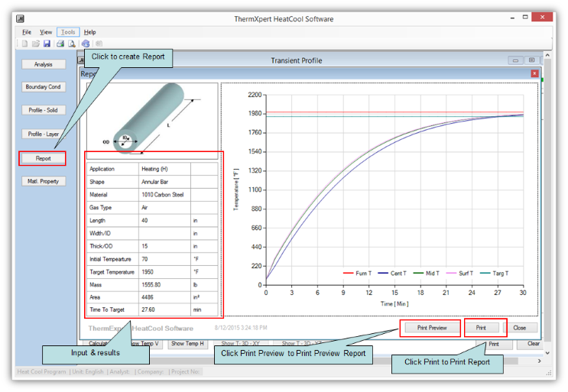
Task: Click the Surf T legend entry
Action: coord(459,274)
